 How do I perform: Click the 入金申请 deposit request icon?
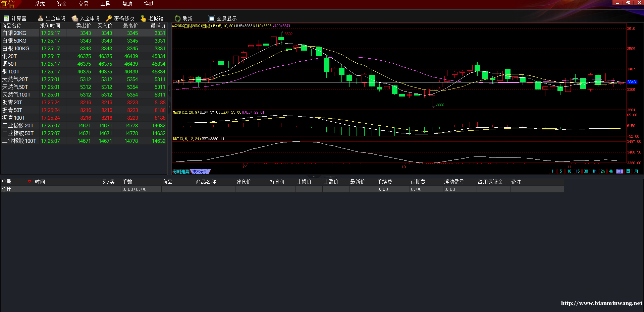(75, 18)
